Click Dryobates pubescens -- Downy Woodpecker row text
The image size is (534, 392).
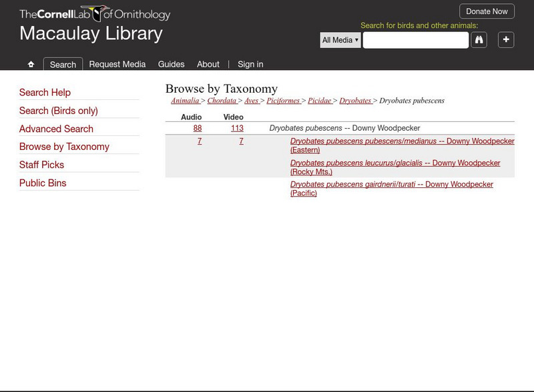(x=344, y=128)
